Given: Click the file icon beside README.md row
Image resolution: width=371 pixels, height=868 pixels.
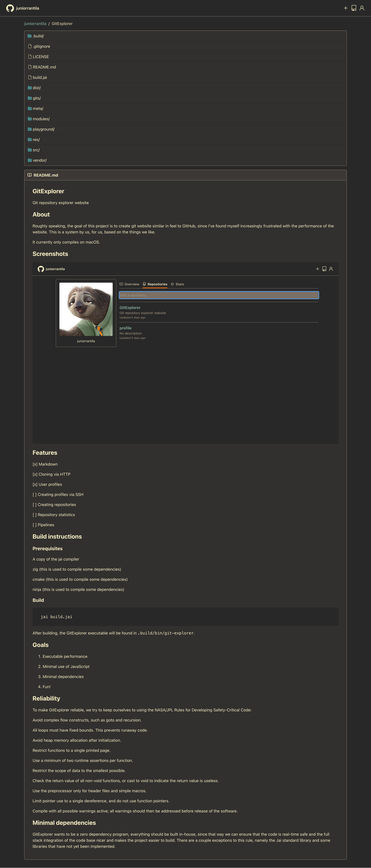Looking at the screenshot, I should (x=30, y=67).
